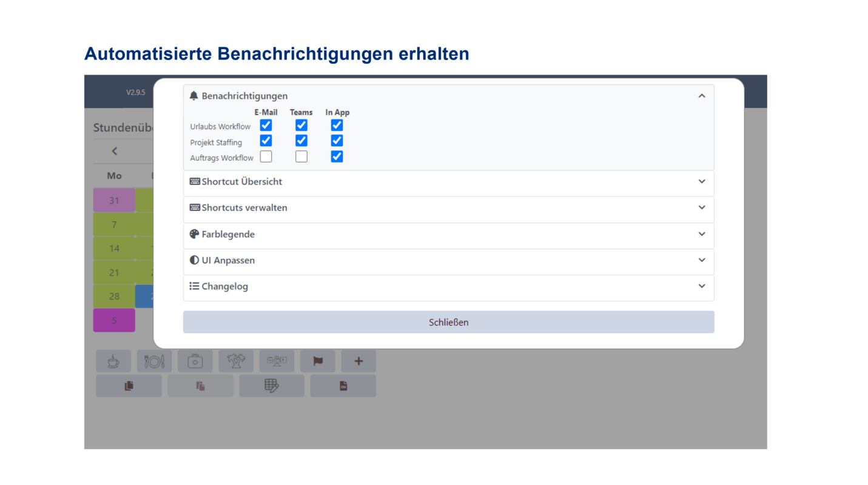Select the magenta calendar cell labeled 5

[x=114, y=320]
